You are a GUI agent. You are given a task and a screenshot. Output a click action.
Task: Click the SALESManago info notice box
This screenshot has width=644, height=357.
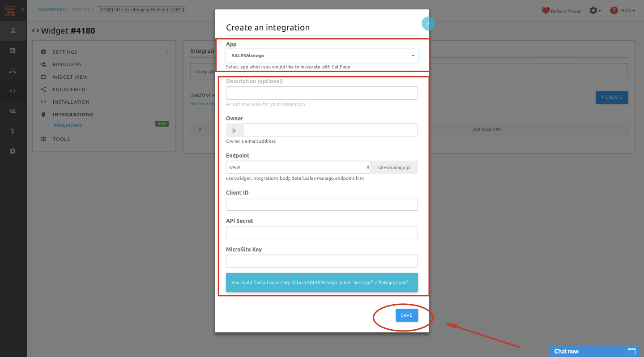click(322, 283)
